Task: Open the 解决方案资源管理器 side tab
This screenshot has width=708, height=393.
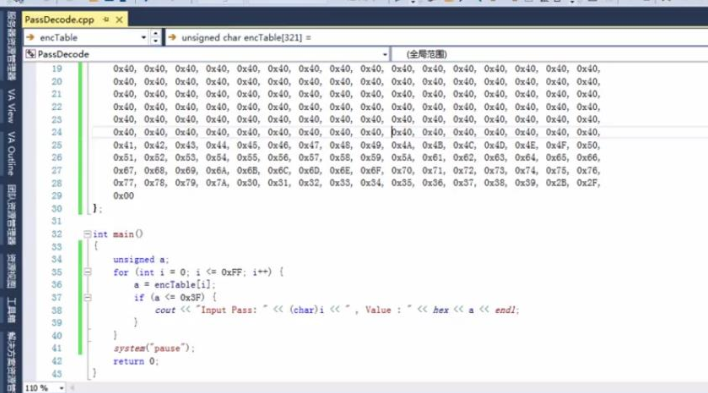Action: tap(12, 362)
